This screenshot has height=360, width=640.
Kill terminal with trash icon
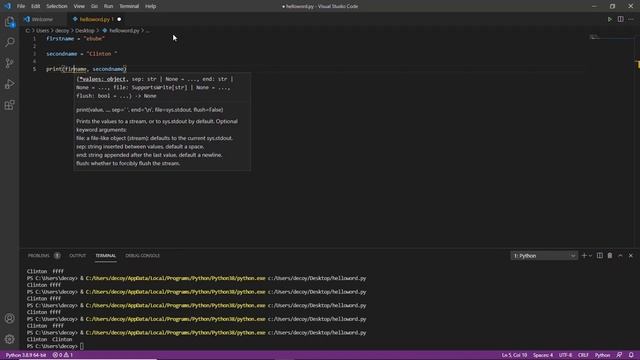click(610, 256)
